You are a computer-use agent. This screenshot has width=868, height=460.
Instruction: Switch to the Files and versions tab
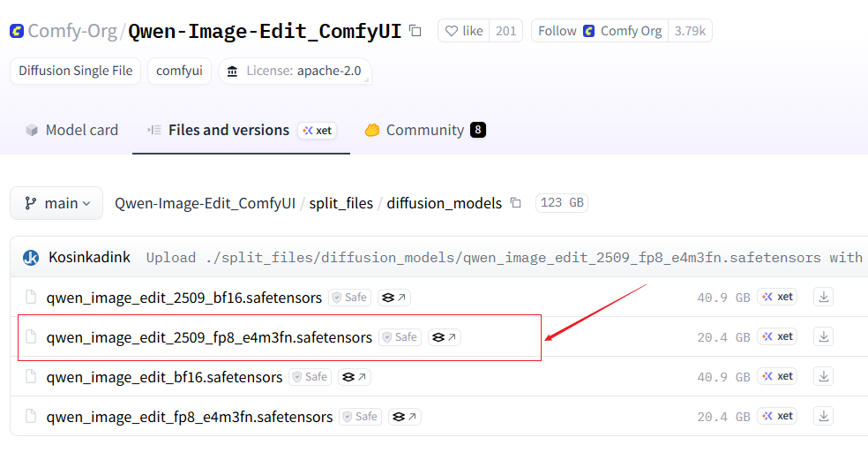228,131
